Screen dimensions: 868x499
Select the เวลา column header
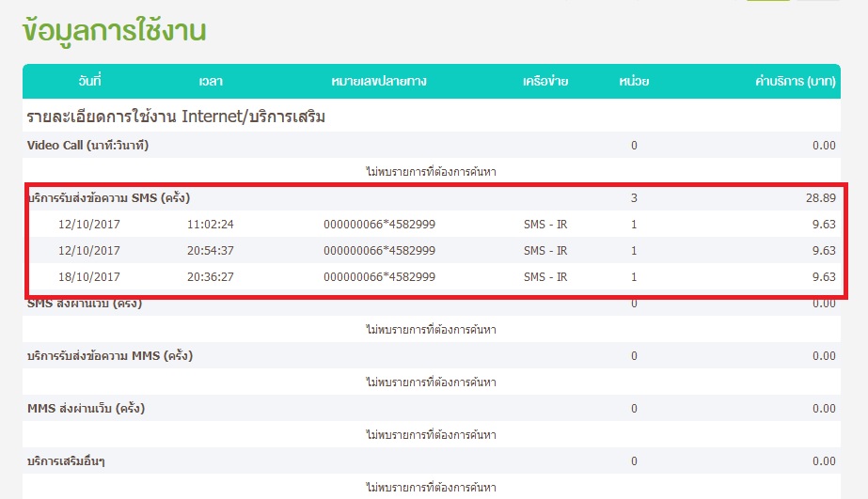[211, 81]
